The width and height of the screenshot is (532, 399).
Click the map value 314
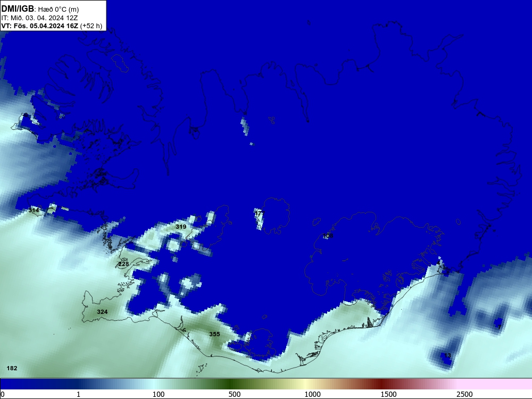pyautogui.click(x=34, y=210)
